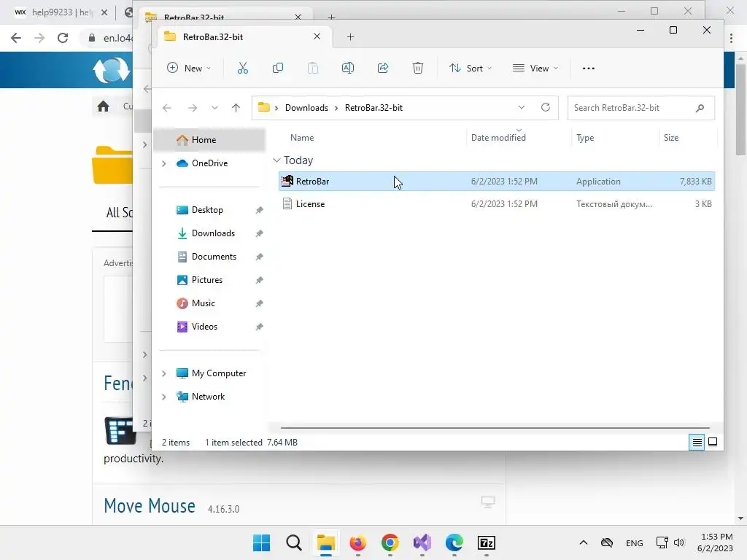The image size is (747, 560).
Task: Select the License text file
Action: (496, 204)
